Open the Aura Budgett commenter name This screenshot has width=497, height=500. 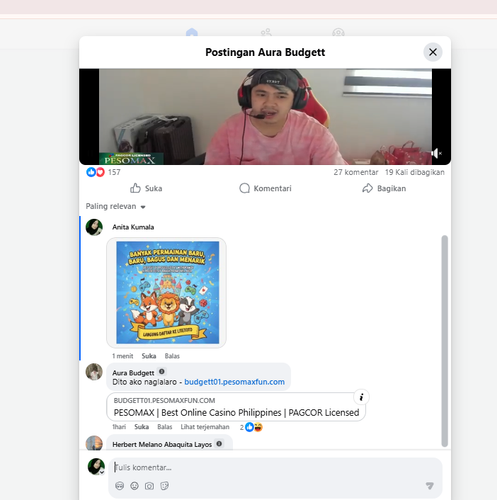(x=133, y=373)
